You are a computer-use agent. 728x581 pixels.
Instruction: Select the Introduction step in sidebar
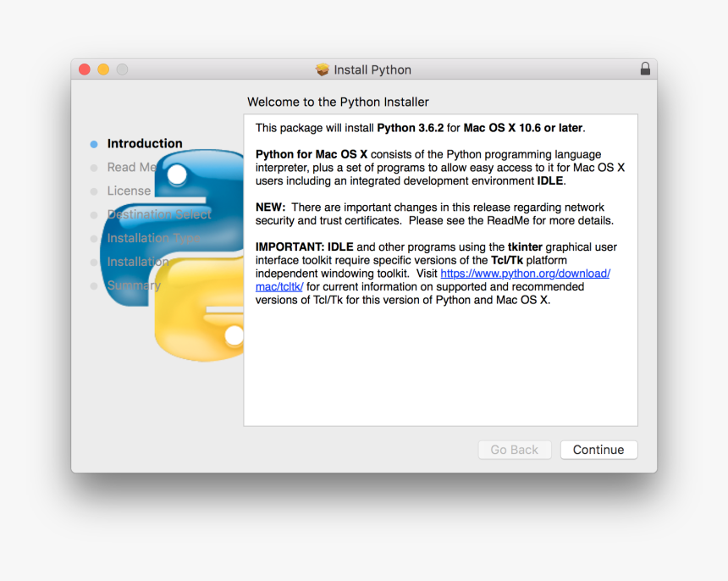point(145,143)
